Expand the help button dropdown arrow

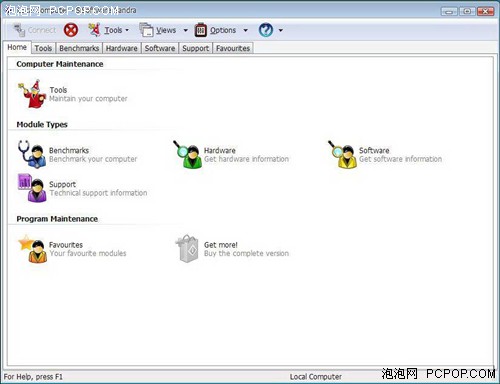coord(281,30)
